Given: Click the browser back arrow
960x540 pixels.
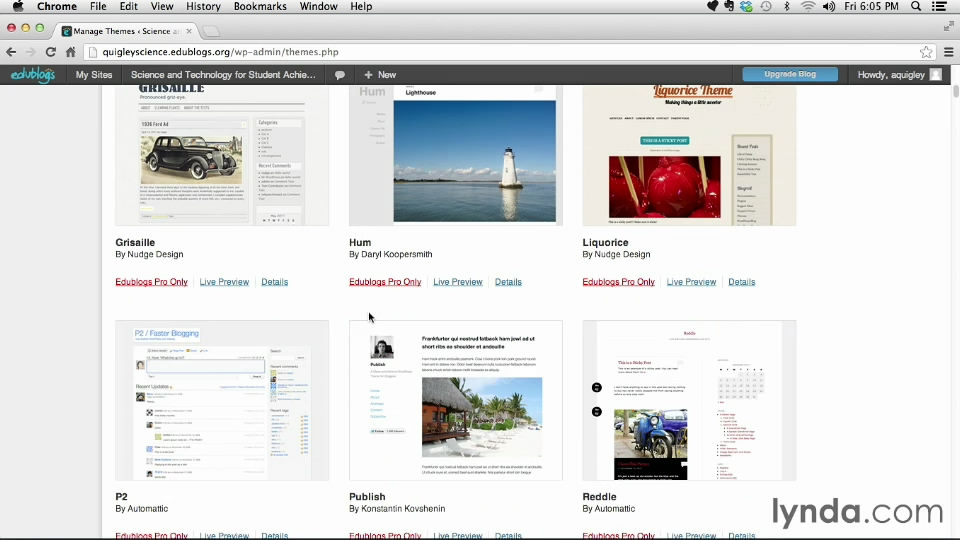Looking at the screenshot, I should pos(11,52).
